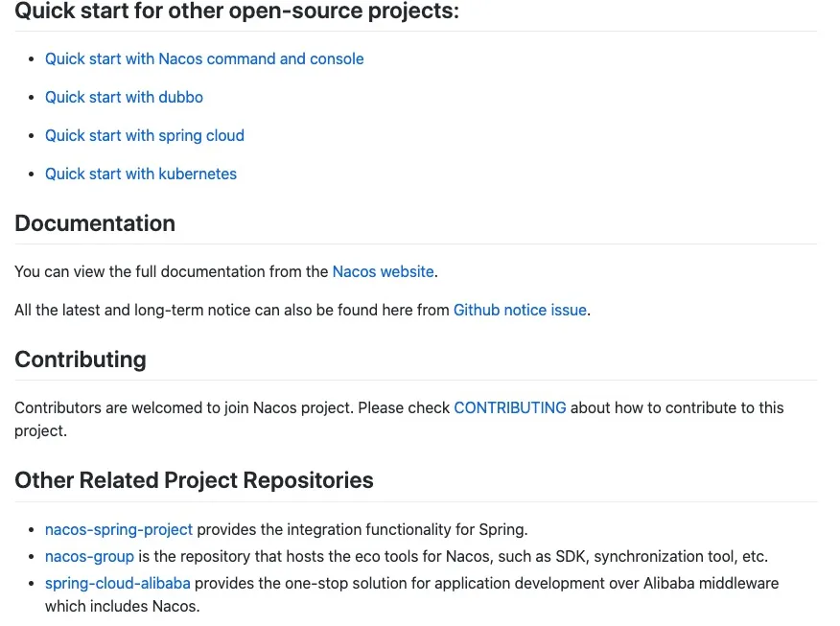Open the nacos-spring-project repository link

[119, 530]
